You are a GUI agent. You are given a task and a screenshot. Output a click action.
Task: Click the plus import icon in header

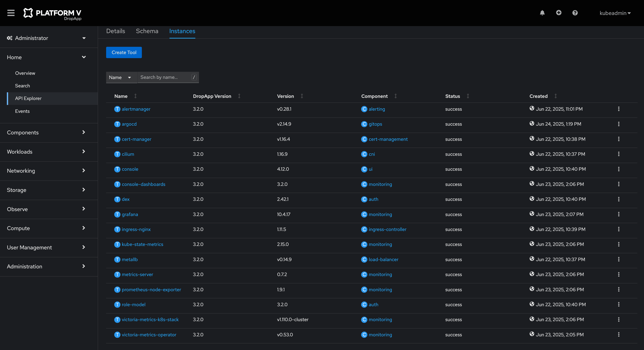click(x=558, y=13)
